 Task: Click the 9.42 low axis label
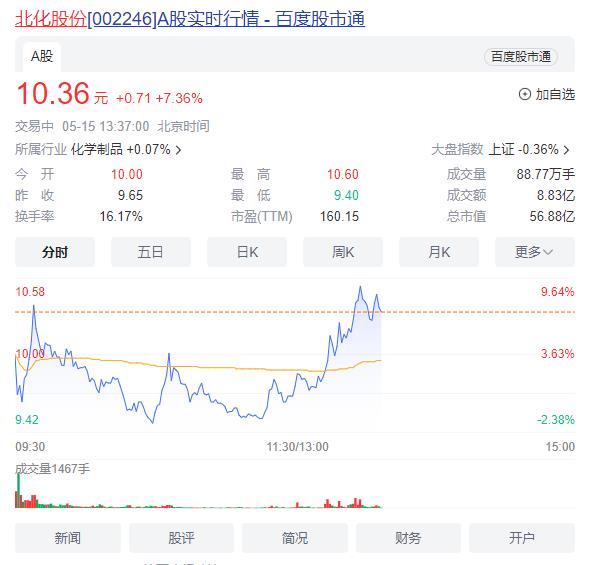tap(27, 420)
